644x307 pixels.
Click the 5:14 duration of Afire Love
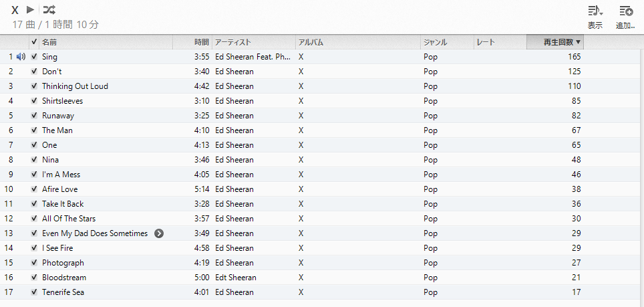pos(202,189)
